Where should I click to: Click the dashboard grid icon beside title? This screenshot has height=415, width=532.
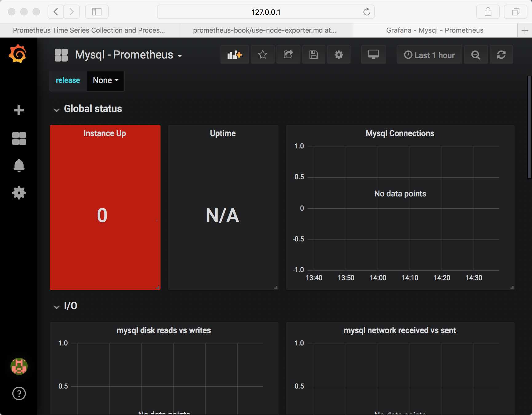pyautogui.click(x=61, y=55)
